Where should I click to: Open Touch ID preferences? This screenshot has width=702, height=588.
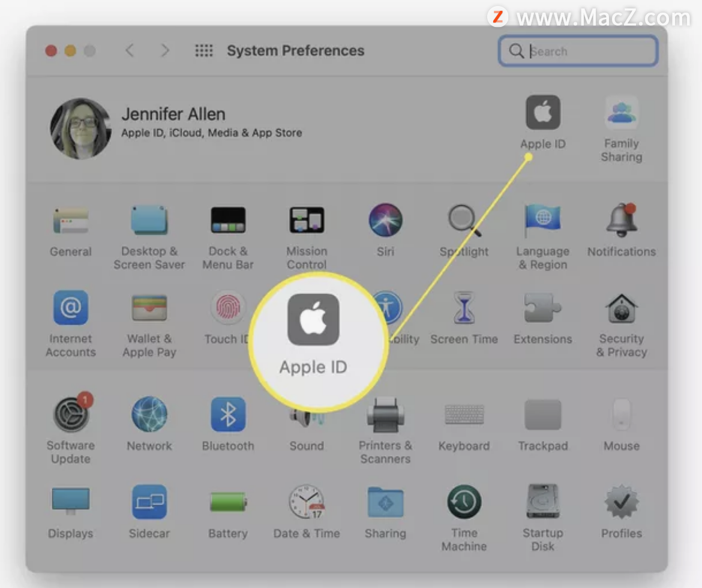tap(228, 307)
